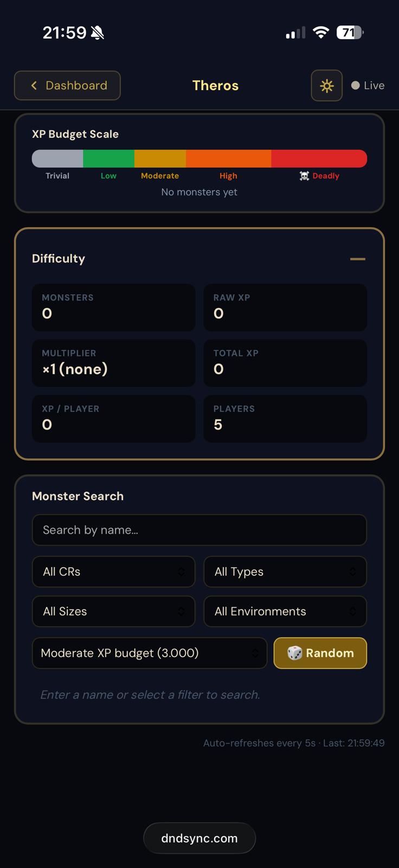Tap the cellular signal bars icon
The height and width of the screenshot is (868, 399).
pyautogui.click(x=295, y=33)
